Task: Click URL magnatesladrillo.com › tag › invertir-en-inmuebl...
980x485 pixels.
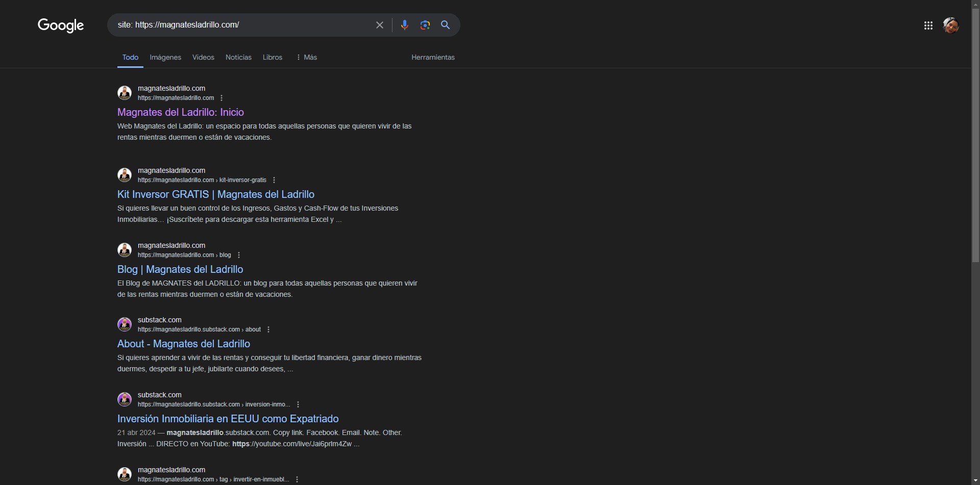Action: (213, 479)
